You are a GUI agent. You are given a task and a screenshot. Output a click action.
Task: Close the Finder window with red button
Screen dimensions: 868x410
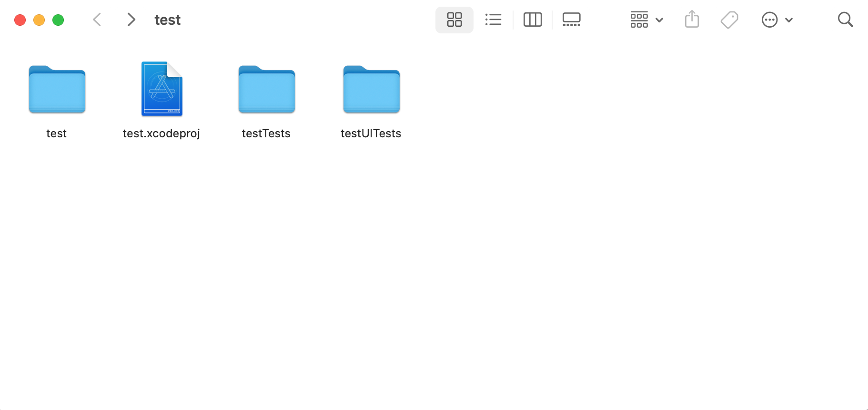point(20,20)
